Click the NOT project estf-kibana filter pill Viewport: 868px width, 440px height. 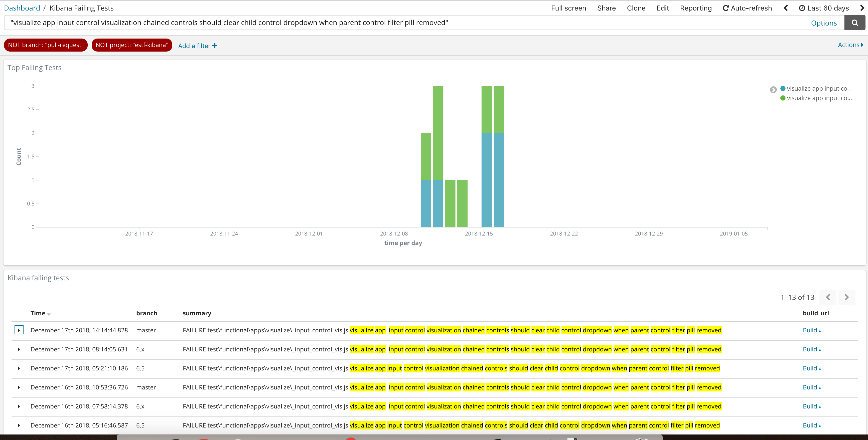132,45
